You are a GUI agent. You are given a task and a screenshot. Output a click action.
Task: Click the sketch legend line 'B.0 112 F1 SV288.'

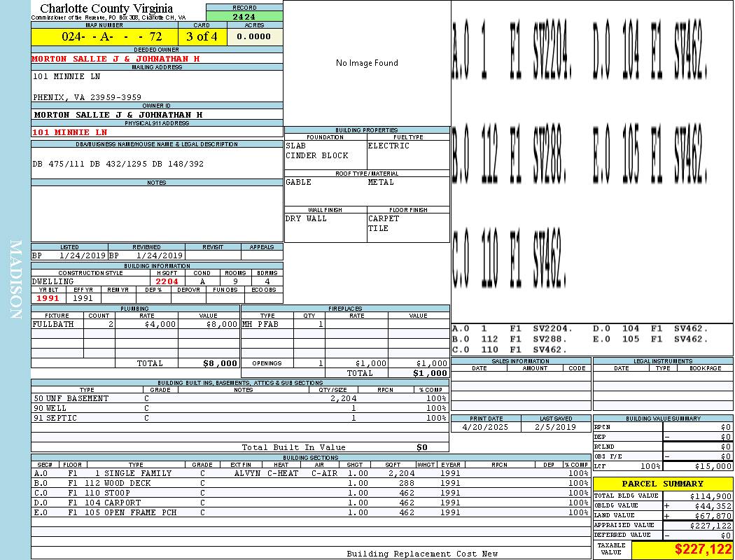[510, 339]
